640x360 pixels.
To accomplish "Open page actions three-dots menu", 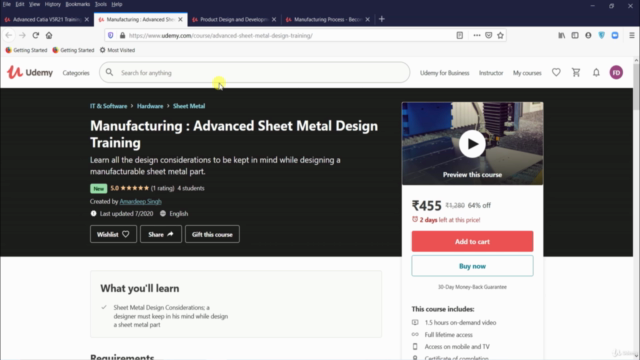I will (x=476, y=36).
